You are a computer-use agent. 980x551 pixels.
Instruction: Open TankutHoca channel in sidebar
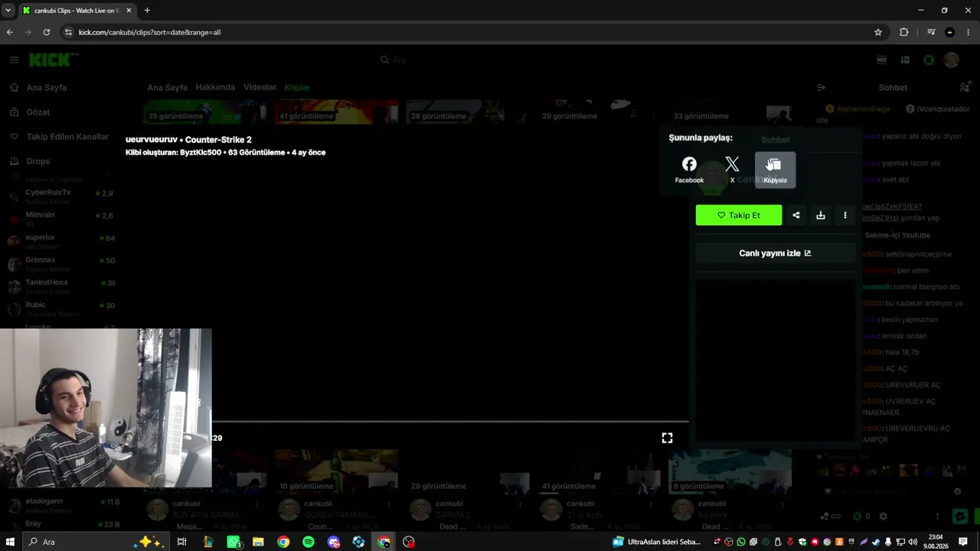coord(60,285)
